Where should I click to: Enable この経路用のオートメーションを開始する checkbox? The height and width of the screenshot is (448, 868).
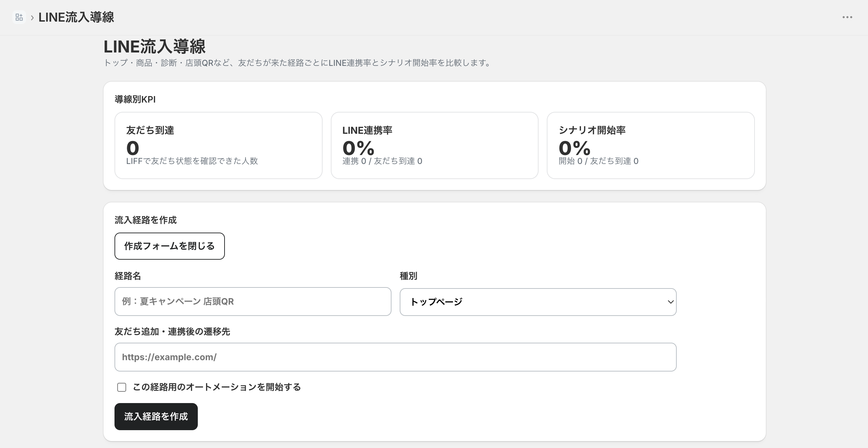(x=122, y=387)
